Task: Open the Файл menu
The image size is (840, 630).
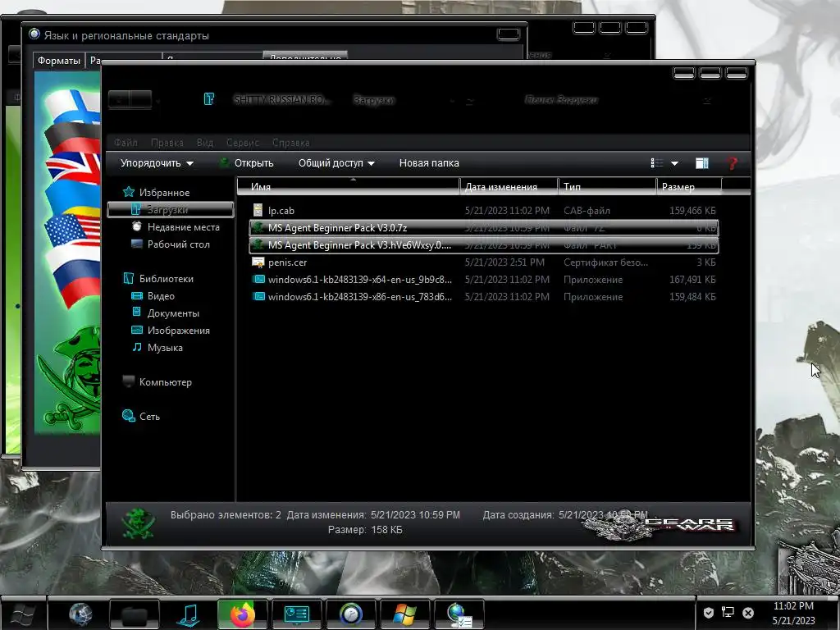Action: (126, 143)
